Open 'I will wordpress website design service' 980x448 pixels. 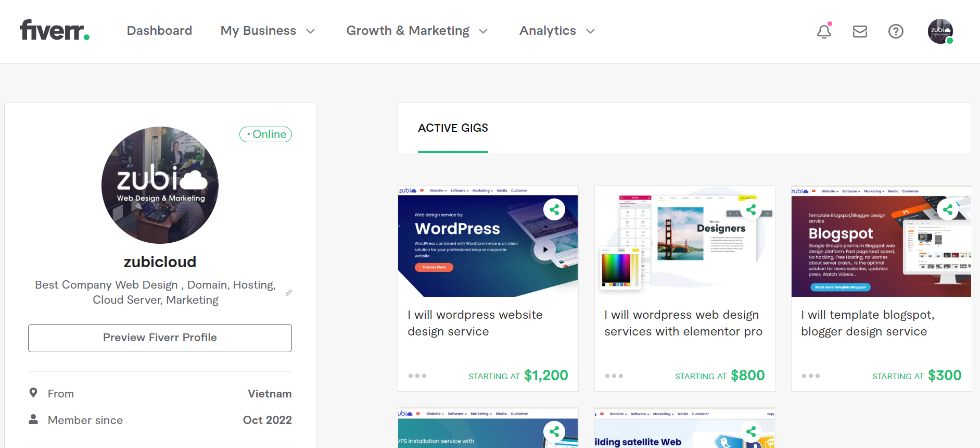(x=475, y=323)
